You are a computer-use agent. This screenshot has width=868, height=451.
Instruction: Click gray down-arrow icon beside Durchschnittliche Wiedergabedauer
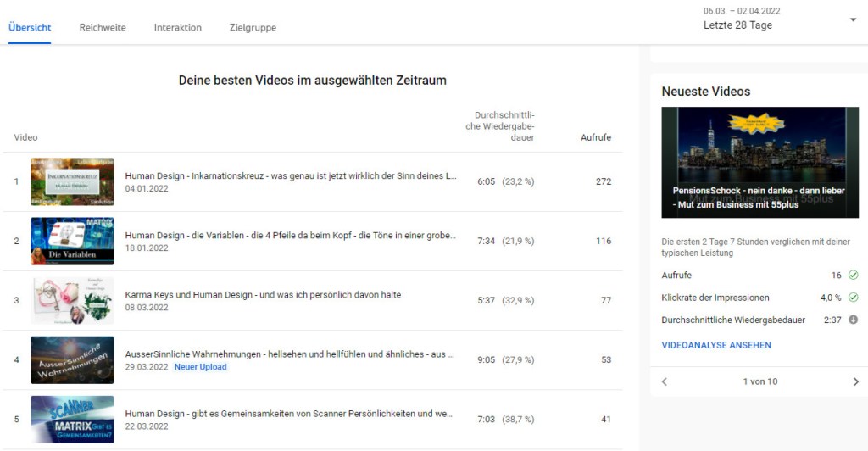853,320
